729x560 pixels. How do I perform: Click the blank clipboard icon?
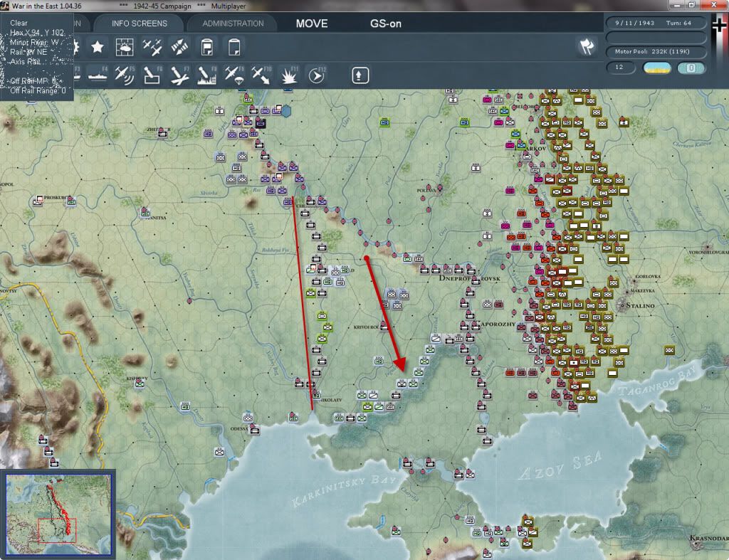click(x=234, y=47)
